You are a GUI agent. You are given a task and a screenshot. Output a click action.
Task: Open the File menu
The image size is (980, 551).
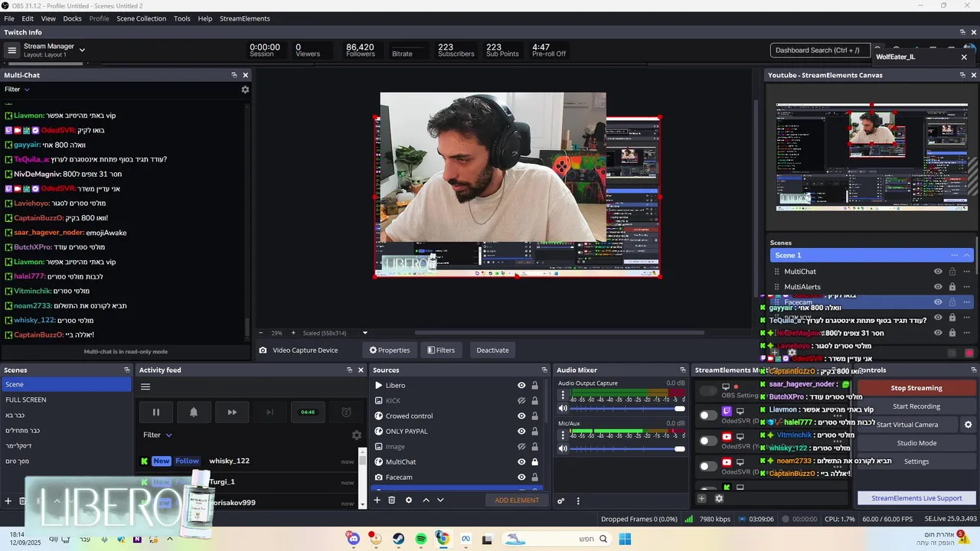9,18
